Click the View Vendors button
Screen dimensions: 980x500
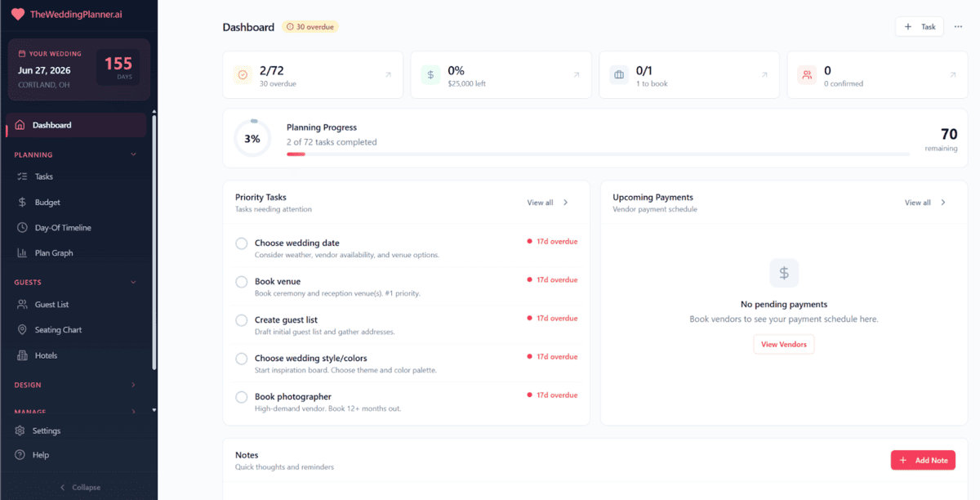pyautogui.click(x=783, y=344)
